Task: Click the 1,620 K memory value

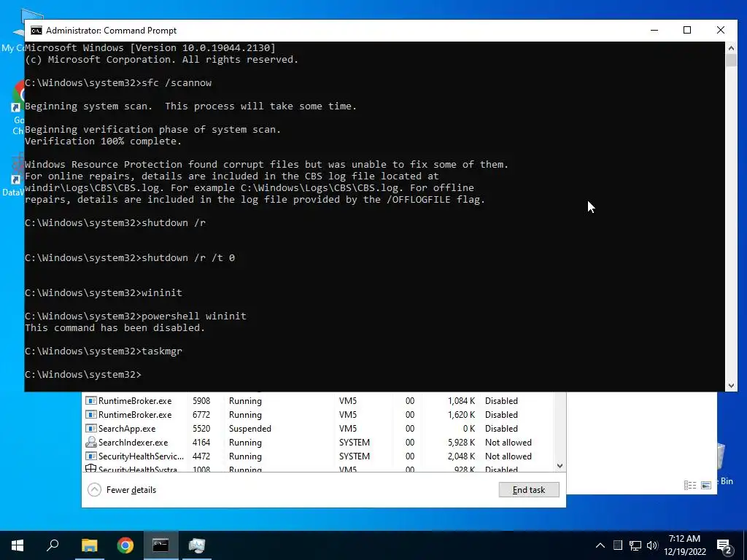Action: coord(461,415)
